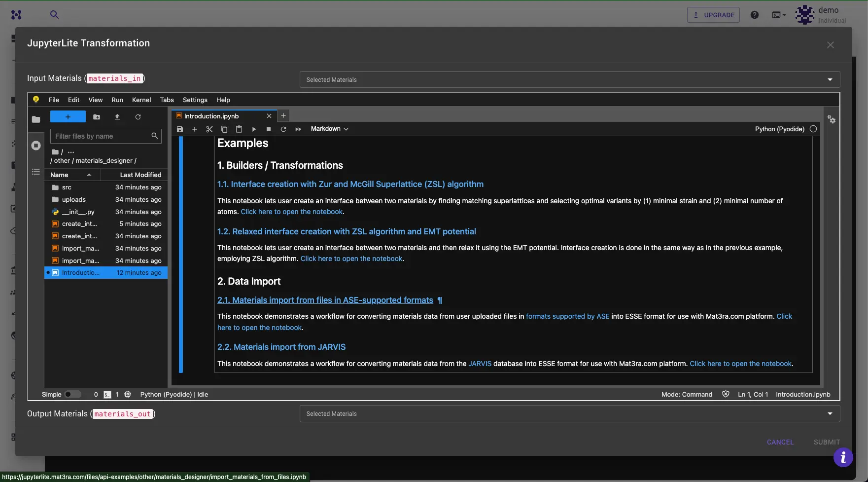
Task: Interrupt the kernel with the stop icon
Action: click(269, 129)
